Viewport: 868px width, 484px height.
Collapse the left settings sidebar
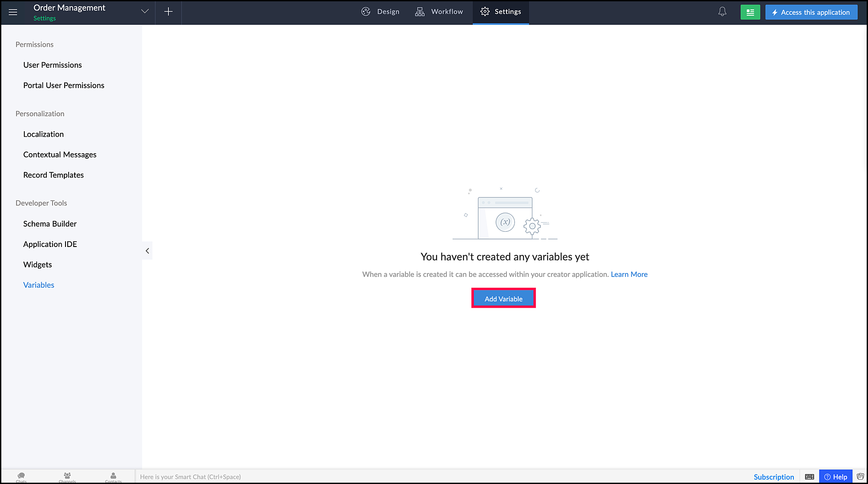147,250
